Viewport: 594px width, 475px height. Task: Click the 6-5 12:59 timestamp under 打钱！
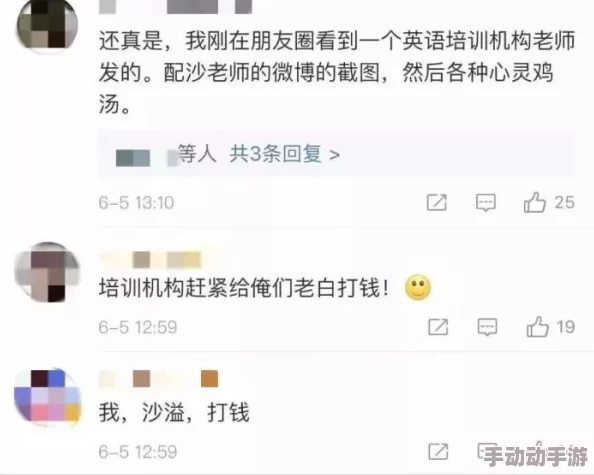[138, 327]
